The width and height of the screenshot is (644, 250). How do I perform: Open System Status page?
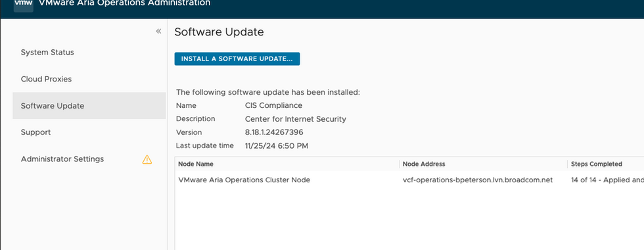pyautogui.click(x=47, y=52)
